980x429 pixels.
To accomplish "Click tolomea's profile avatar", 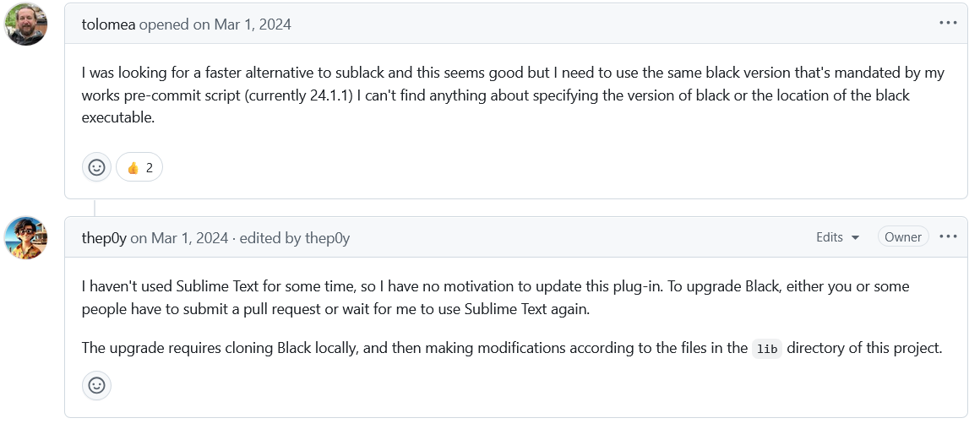I will click(x=25, y=24).
